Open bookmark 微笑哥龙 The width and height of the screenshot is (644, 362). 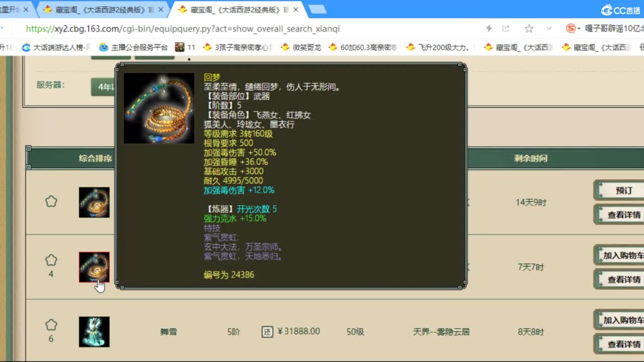click(301, 47)
